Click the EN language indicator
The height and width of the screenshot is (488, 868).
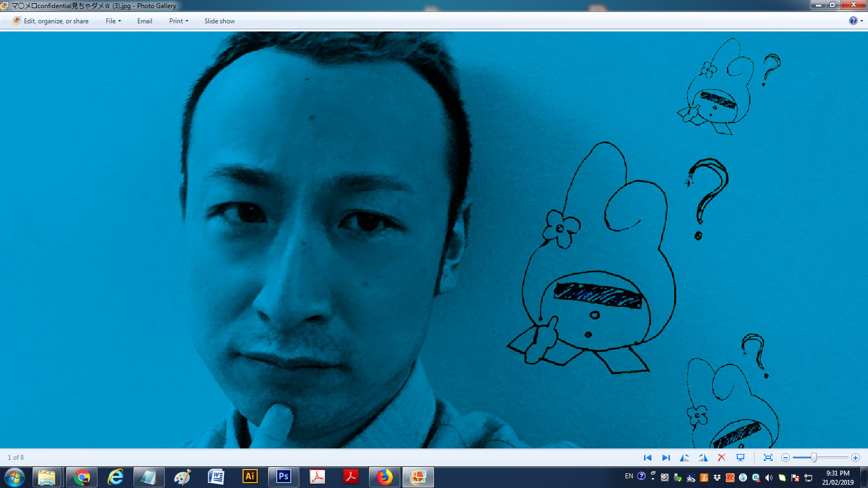629,476
